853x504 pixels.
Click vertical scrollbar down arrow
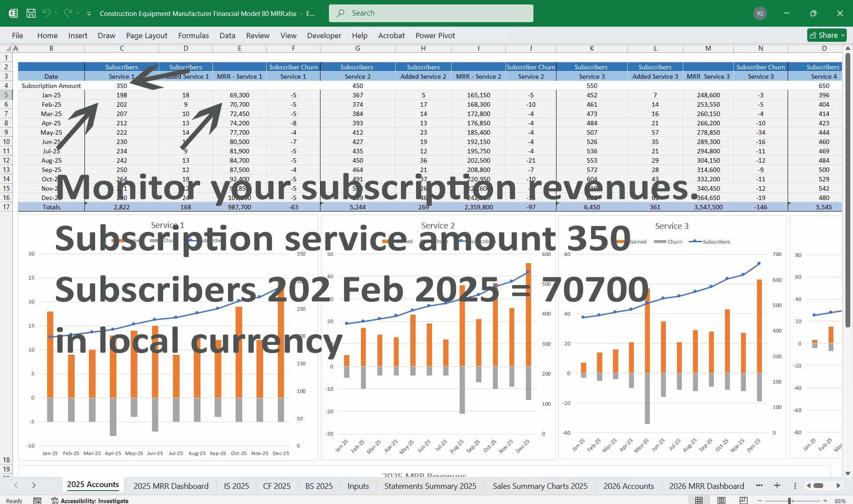[x=848, y=473]
